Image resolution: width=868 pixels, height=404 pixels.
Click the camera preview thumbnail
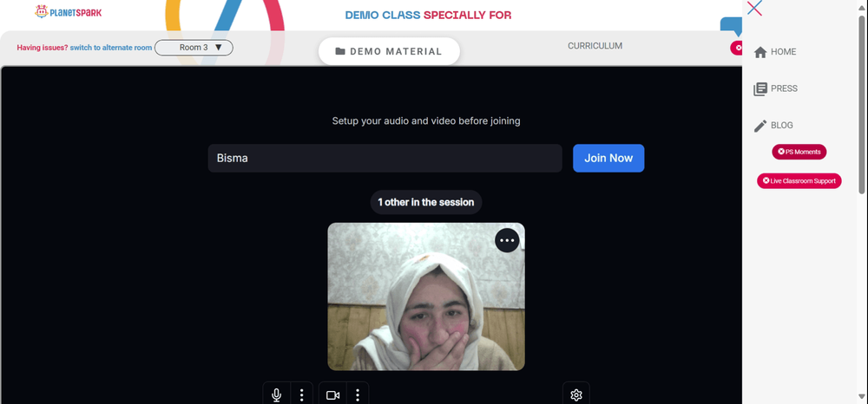point(425,296)
